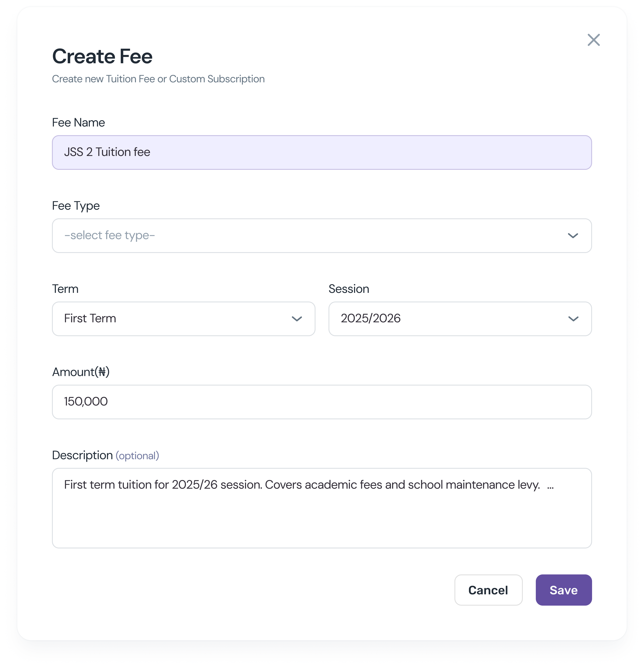Click the 'Description (optional)' label

105,455
